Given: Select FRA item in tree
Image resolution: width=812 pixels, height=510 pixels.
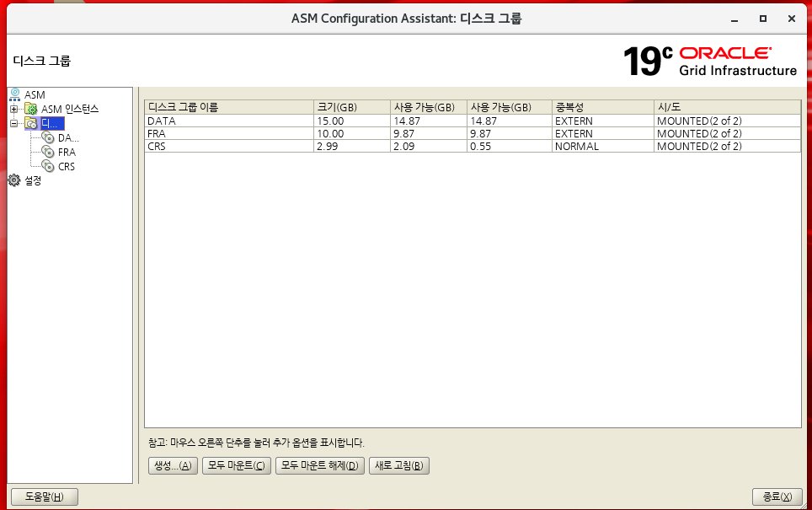Looking at the screenshot, I should pyautogui.click(x=67, y=152).
